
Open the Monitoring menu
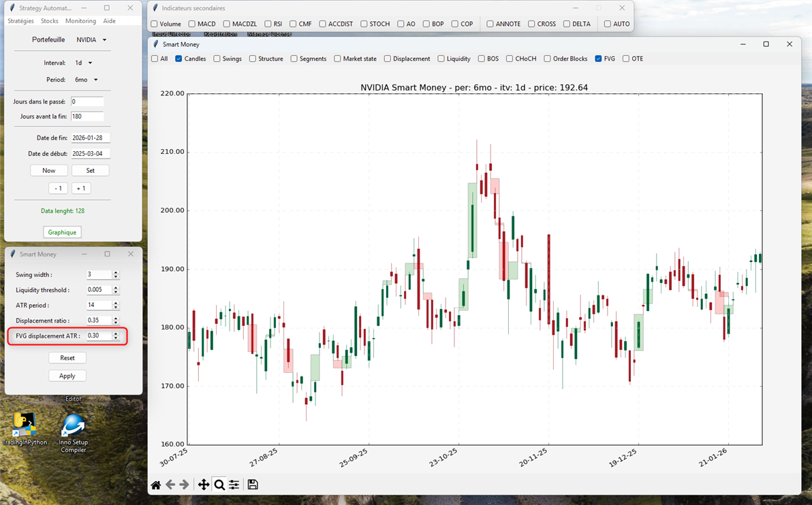pos(80,21)
